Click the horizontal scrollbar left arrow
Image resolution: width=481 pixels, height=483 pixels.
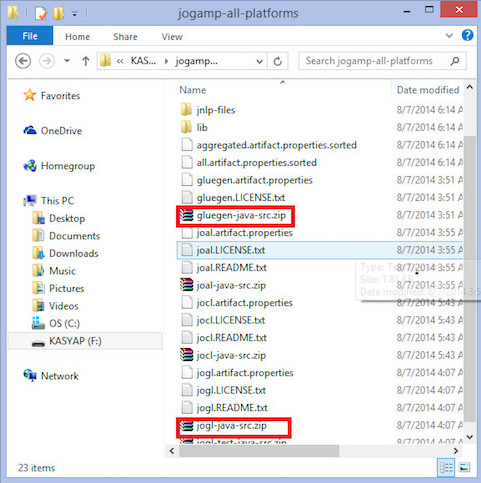pos(172,451)
